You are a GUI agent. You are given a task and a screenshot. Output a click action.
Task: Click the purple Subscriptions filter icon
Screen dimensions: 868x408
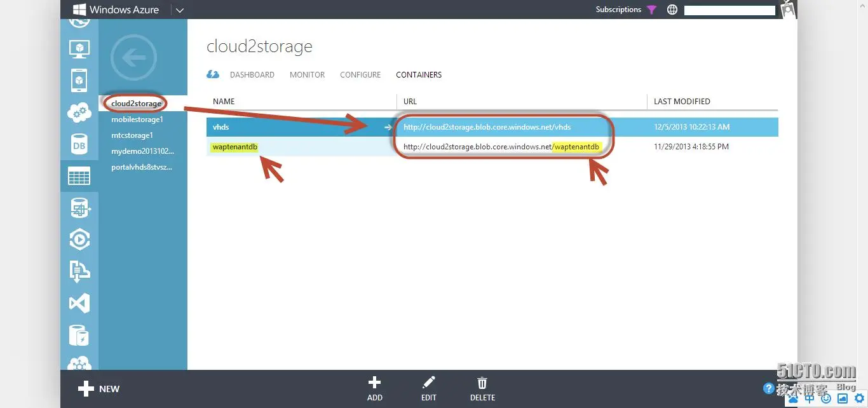pos(651,10)
